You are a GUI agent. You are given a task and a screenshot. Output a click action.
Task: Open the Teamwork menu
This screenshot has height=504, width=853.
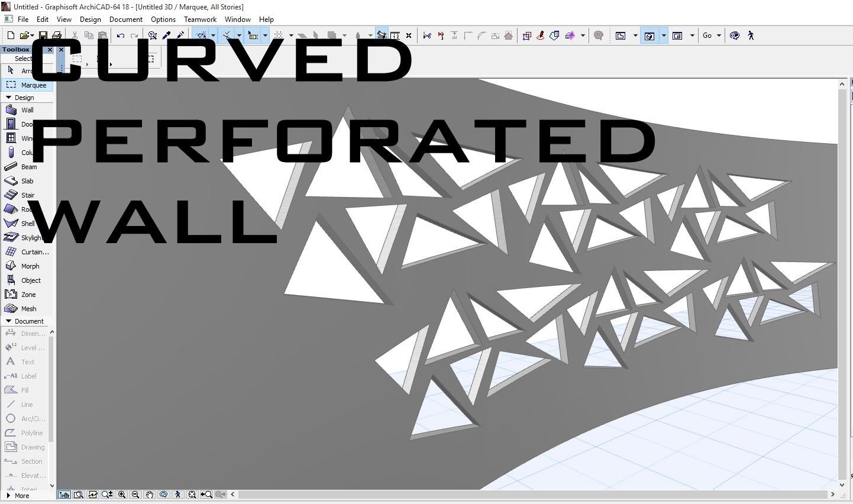(200, 20)
